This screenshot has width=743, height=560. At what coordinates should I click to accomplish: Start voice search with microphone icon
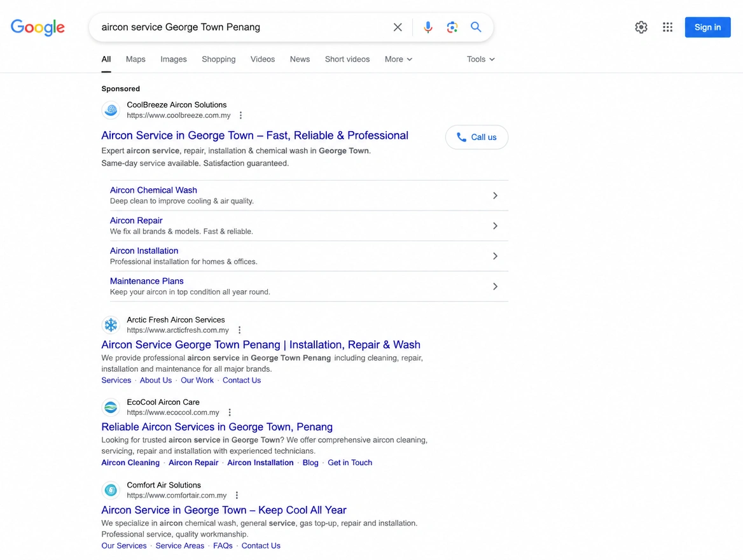428,27
